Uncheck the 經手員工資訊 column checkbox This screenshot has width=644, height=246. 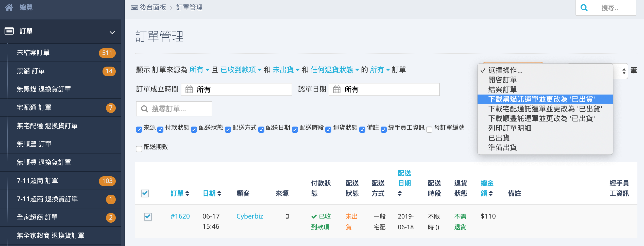click(x=384, y=130)
